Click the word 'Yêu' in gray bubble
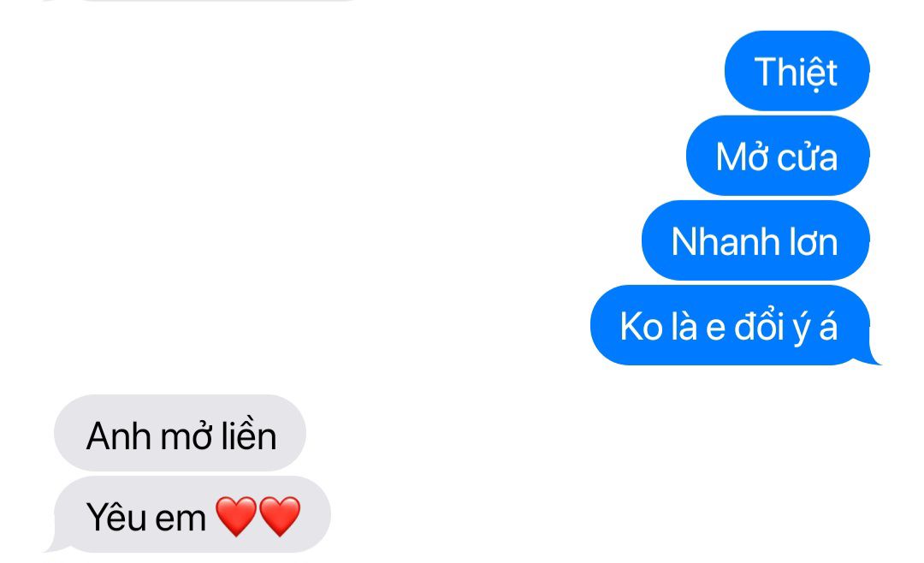Image resolution: width=924 pixels, height=563 pixels. coord(116,517)
